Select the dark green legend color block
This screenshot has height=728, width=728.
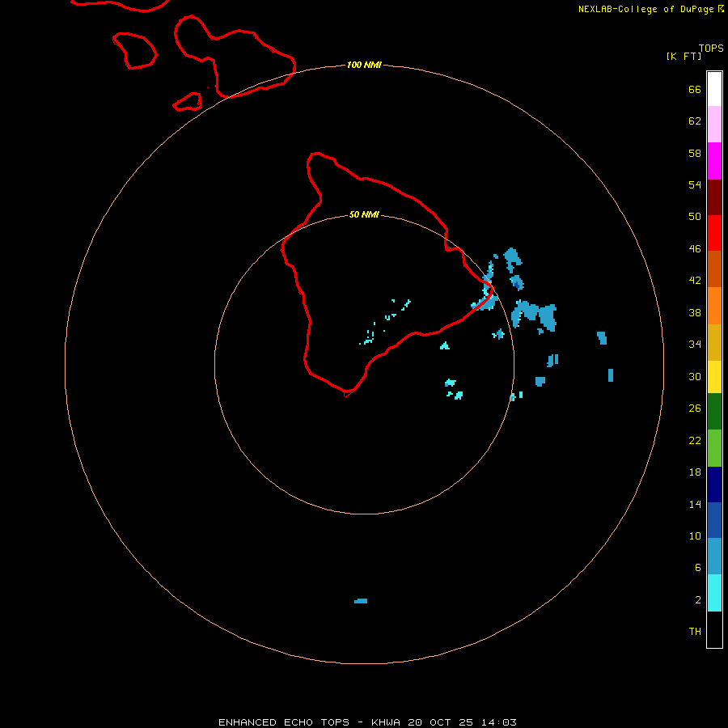pyautogui.click(x=714, y=412)
